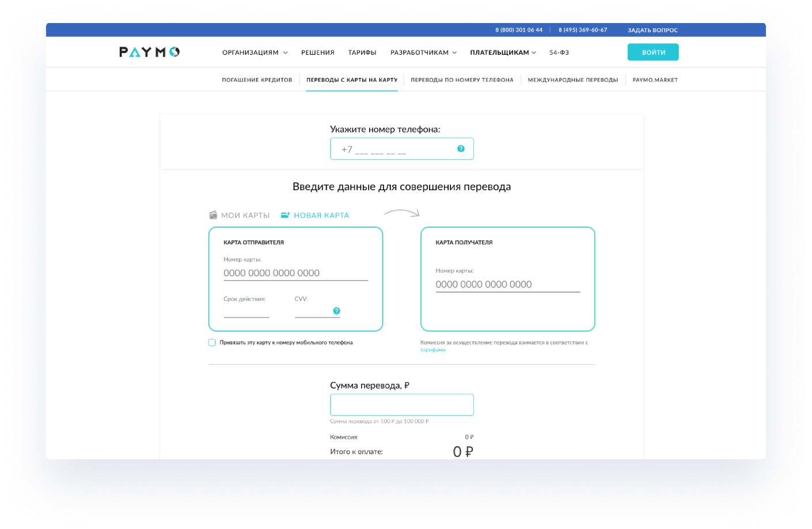The height and width of the screenshot is (529, 812).
Task: Switch to Международные переводы tab
Action: coord(573,80)
